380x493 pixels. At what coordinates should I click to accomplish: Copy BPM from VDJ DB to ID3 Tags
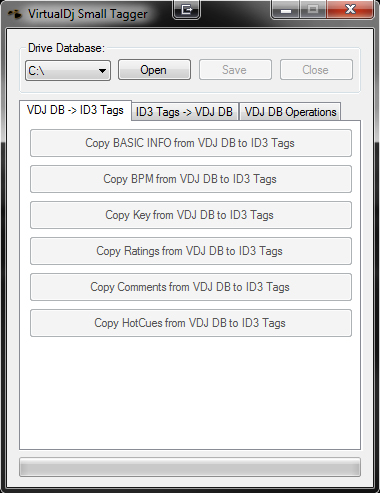(191, 179)
